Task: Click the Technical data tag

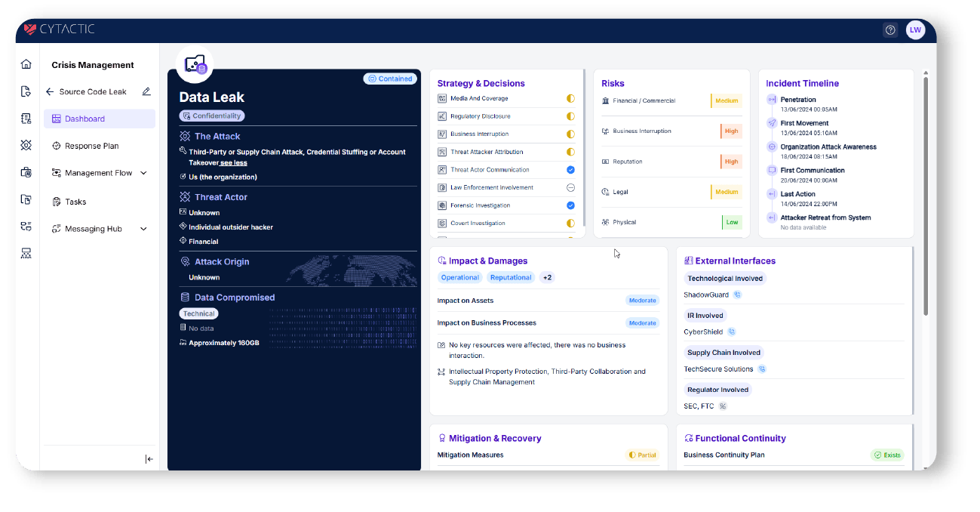Action: [x=199, y=313]
